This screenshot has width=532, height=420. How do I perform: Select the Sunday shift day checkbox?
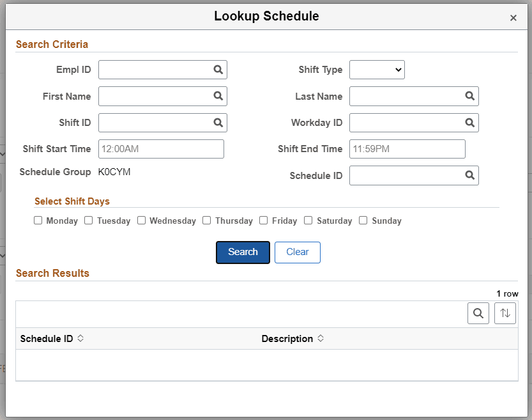[x=363, y=221]
